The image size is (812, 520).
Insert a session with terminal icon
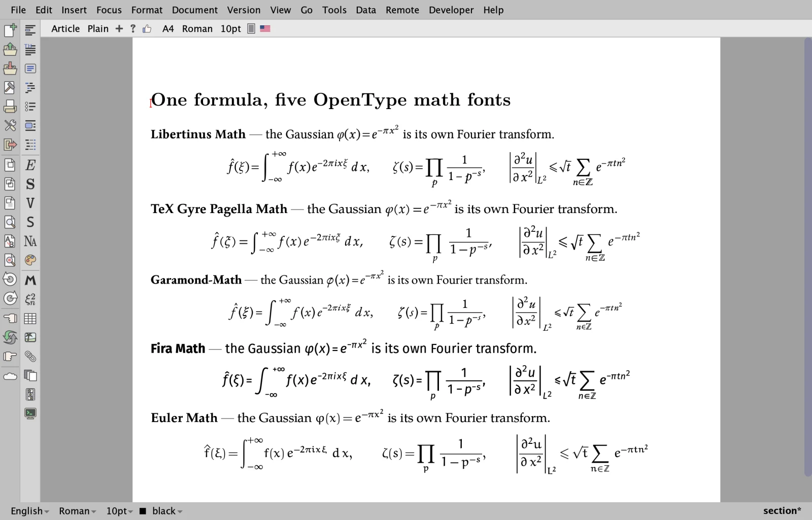(x=30, y=413)
